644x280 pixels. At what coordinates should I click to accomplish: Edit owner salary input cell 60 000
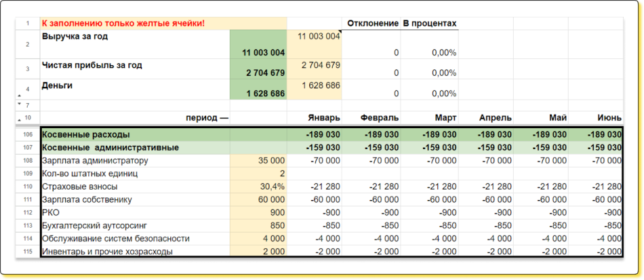(x=258, y=199)
